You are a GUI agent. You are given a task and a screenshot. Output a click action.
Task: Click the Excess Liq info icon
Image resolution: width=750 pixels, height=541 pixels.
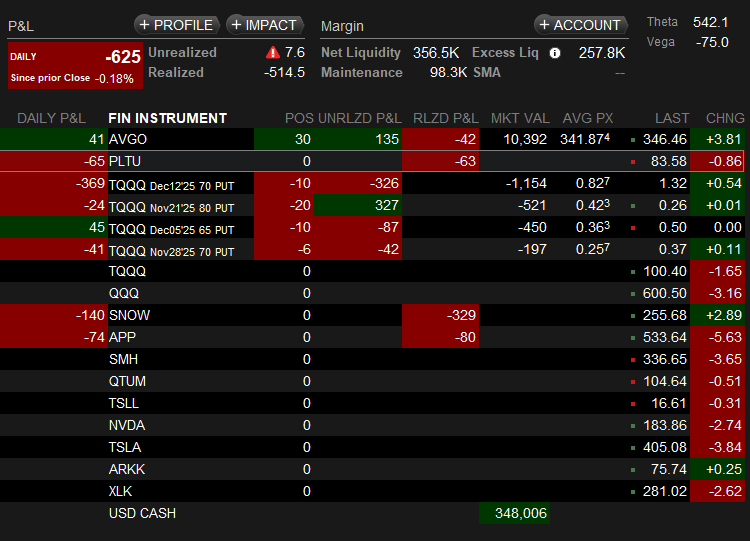555,53
